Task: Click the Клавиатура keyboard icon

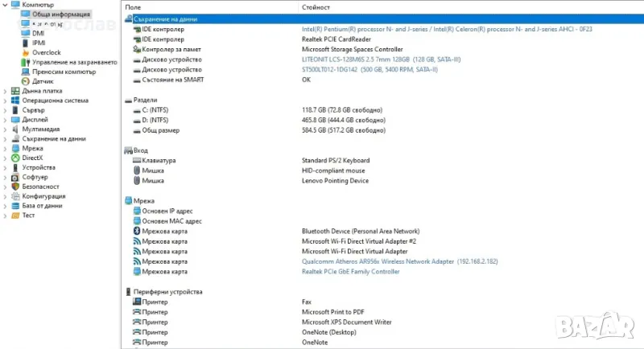Action: click(x=136, y=160)
